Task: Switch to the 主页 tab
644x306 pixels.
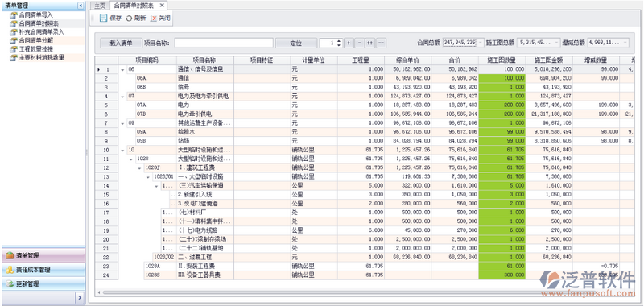Action: coord(100,6)
